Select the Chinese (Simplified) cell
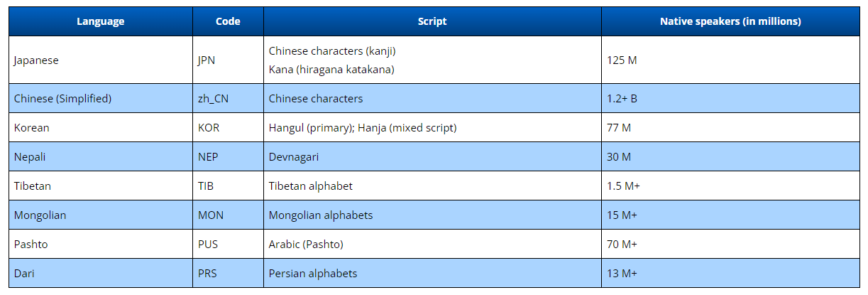The height and width of the screenshot is (295, 868). 62,99
